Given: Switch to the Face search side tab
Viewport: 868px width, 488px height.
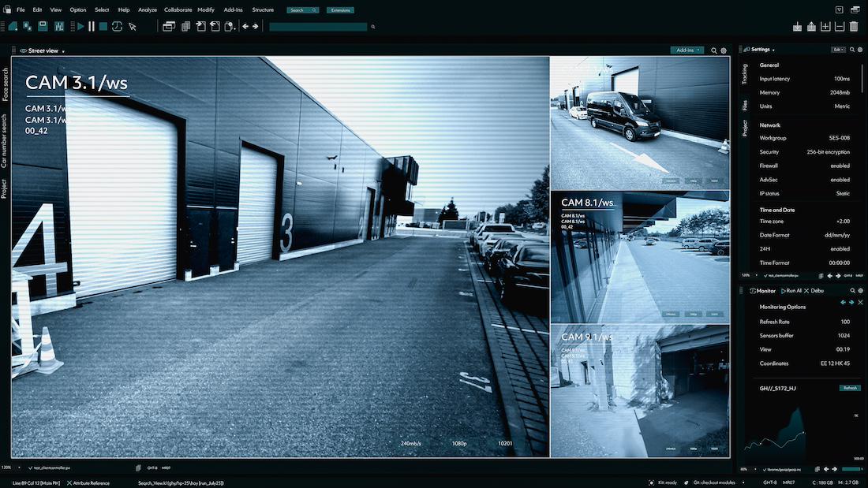Looking at the screenshot, I should [x=6, y=84].
